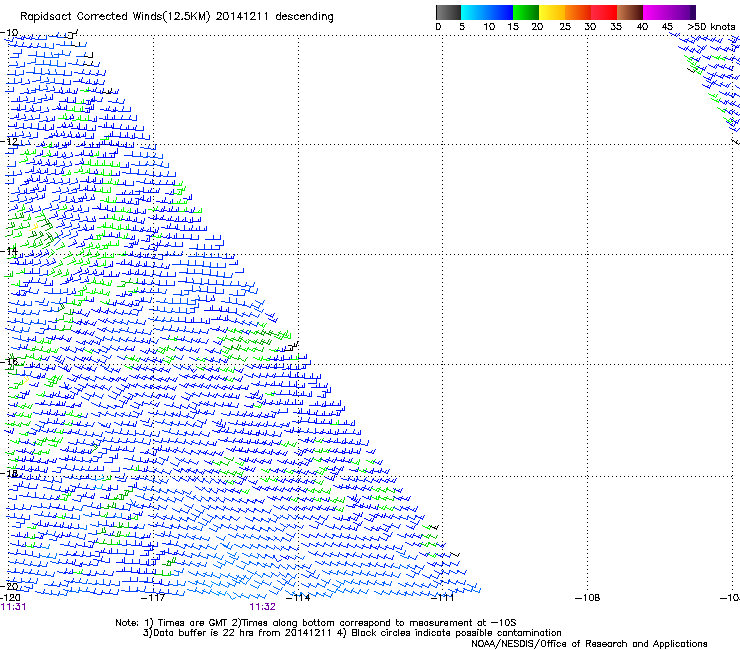Viewport: 740px width, 650px height.
Task: Click the '>50 knots' legend label
Action: click(x=711, y=27)
